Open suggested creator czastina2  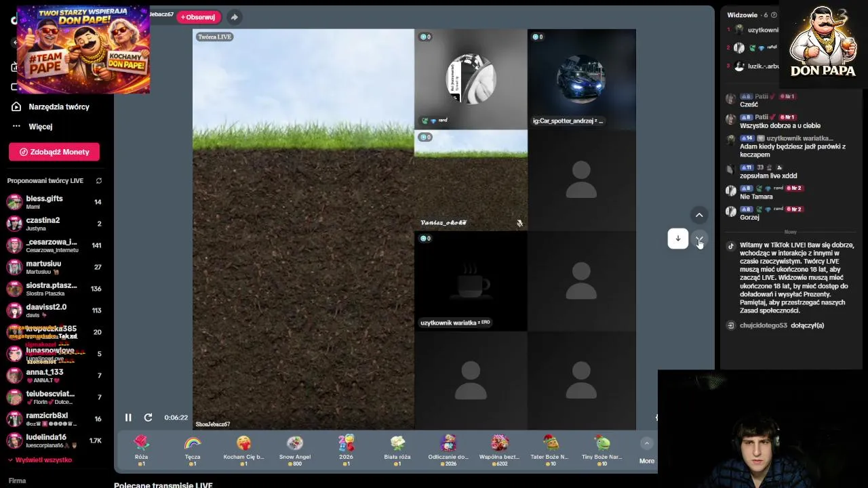tap(54, 224)
